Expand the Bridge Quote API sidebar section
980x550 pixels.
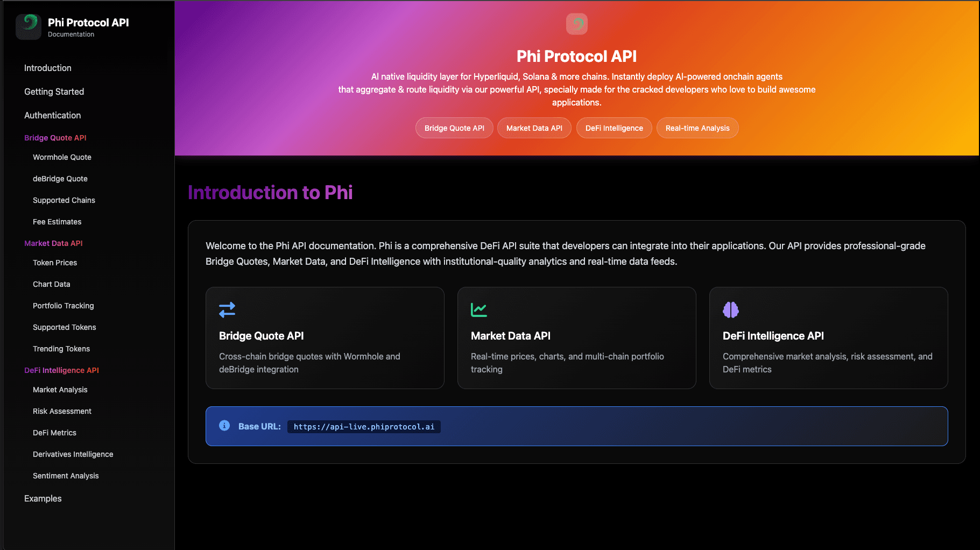pyautogui.click(x=55, y=138)
